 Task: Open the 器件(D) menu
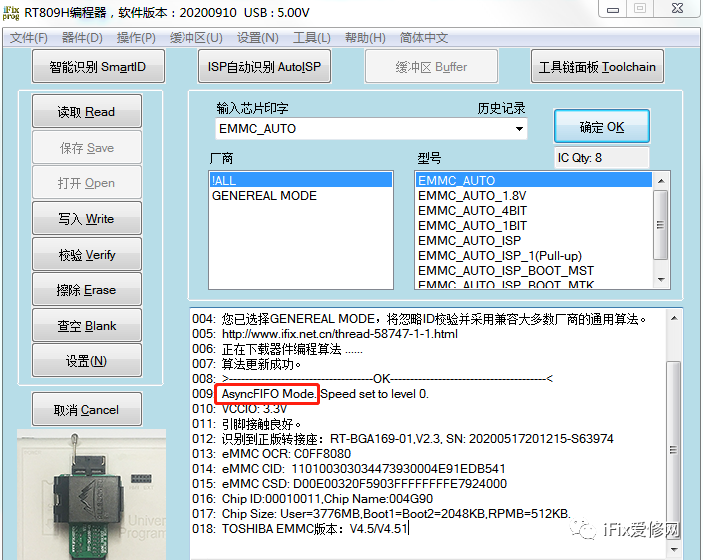click(x=82, y=38)
